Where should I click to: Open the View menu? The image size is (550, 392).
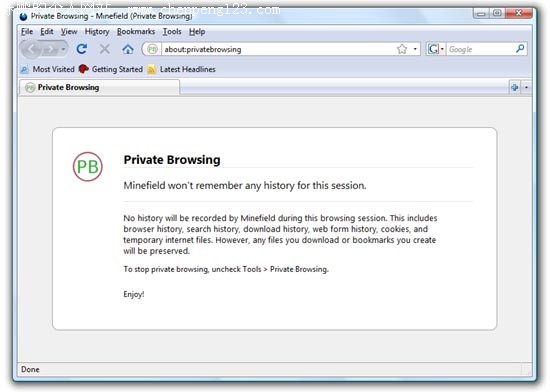click(x=69, y=32)
